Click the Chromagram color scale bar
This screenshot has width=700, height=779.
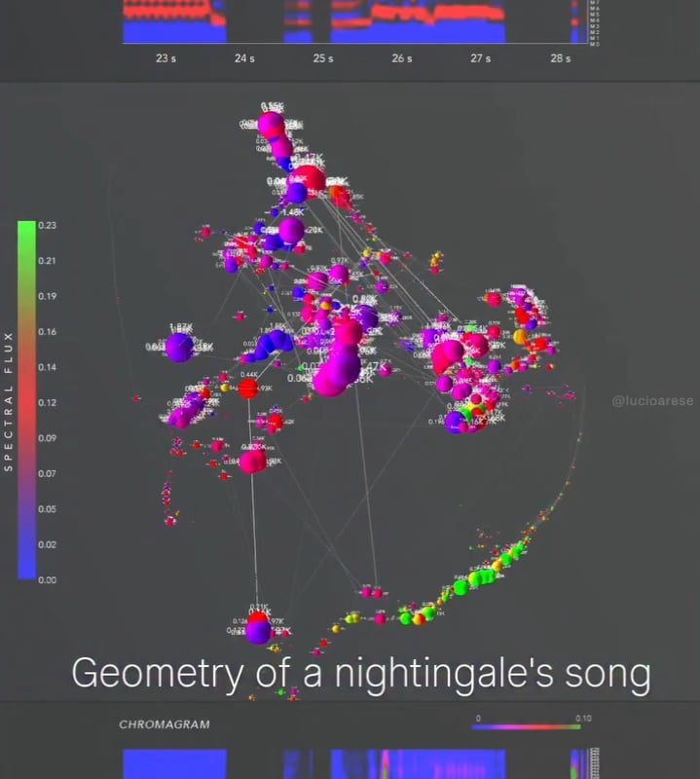point(526,726)
